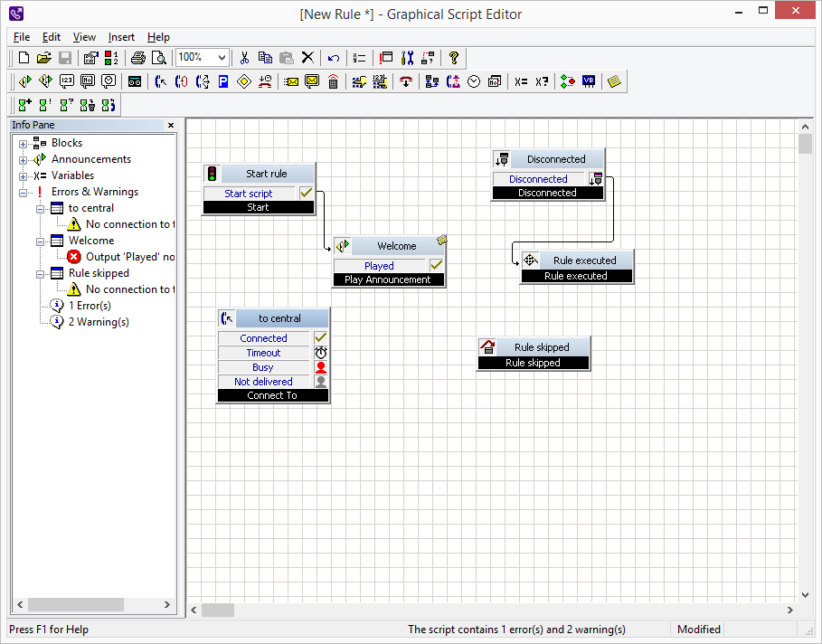This screenshot has height=644, width=822.
Task: Expand the Variables tree node
Action: tap(23, 175)
